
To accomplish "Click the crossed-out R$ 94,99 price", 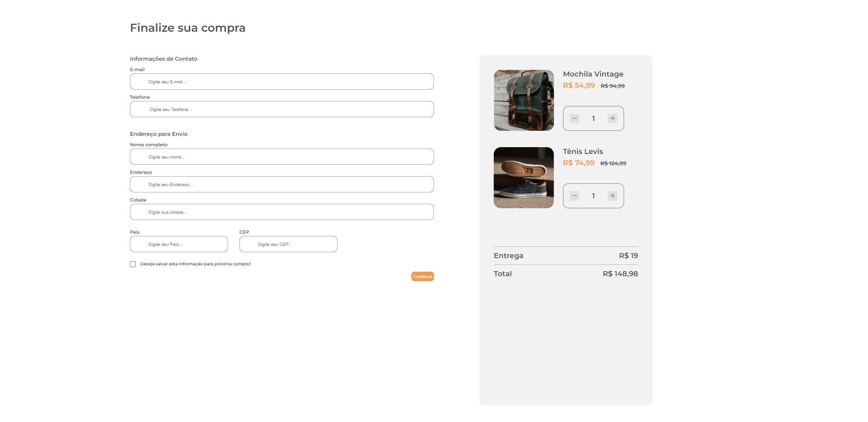I will [613, 86].
